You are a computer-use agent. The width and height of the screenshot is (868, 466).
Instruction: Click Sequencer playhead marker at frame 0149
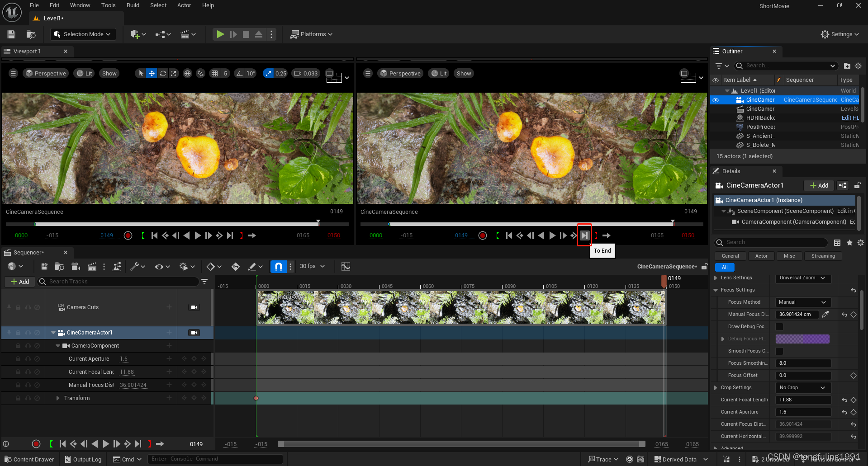point(664,281)
